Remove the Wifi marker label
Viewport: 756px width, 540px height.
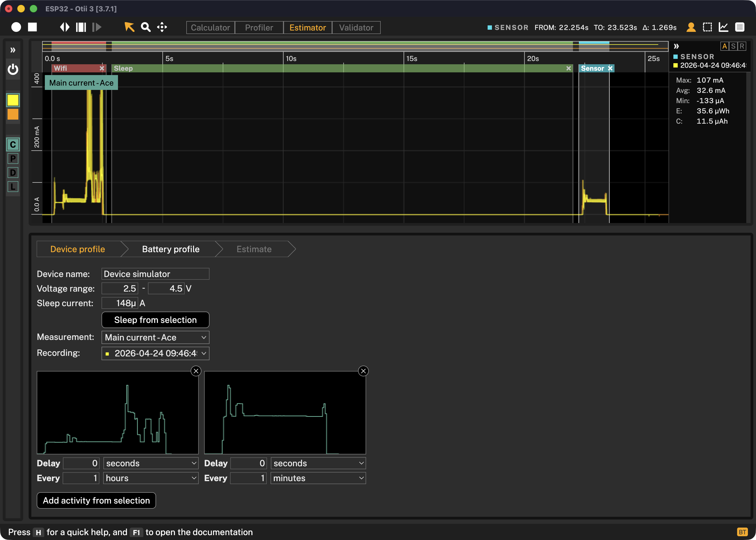[x=102, y=68]
